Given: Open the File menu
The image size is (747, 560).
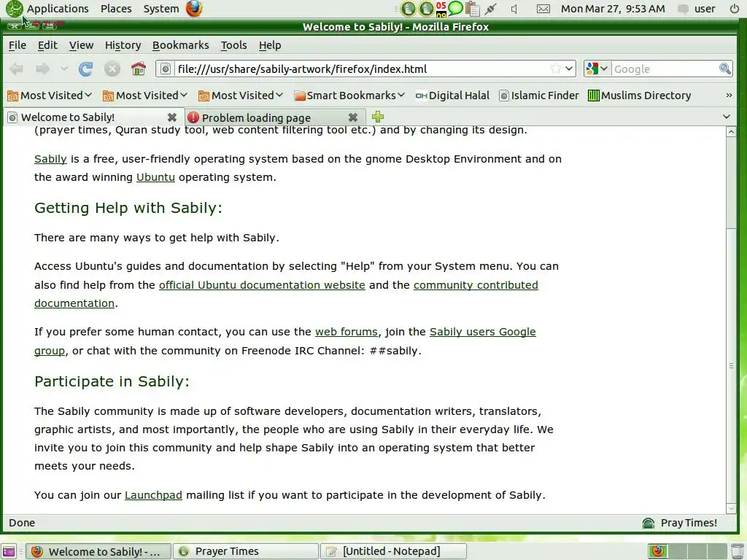Looking at the screenshot, I should point(18,45).
